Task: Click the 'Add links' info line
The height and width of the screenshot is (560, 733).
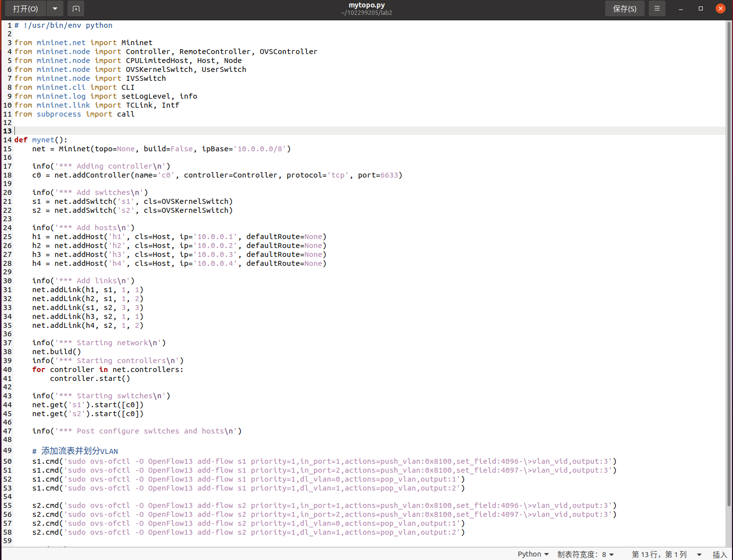Action: click(83, 281)
